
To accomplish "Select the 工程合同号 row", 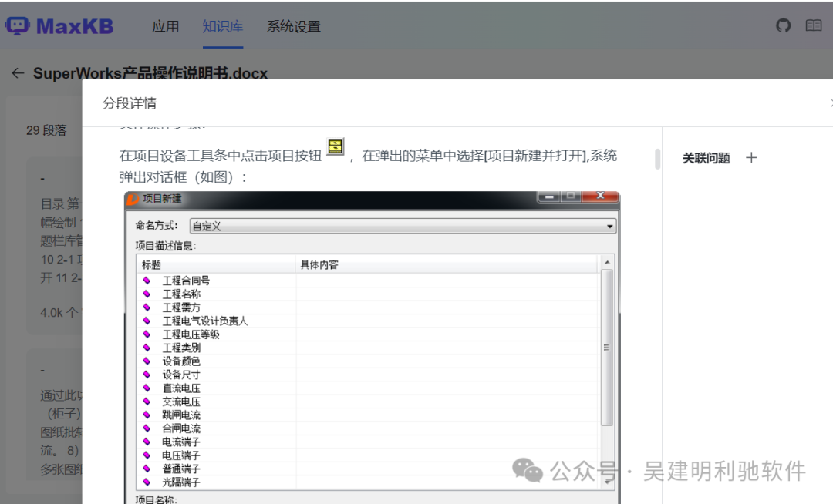I will coord(368,280).
